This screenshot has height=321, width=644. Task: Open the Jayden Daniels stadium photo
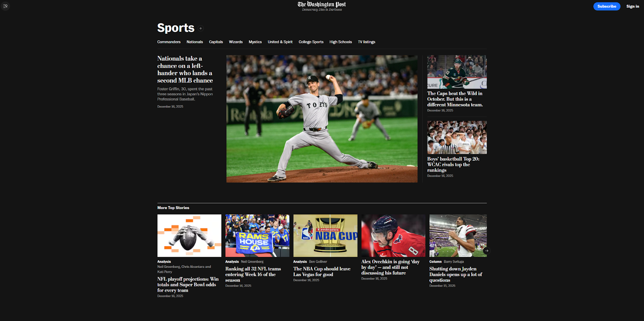point(458,236)
